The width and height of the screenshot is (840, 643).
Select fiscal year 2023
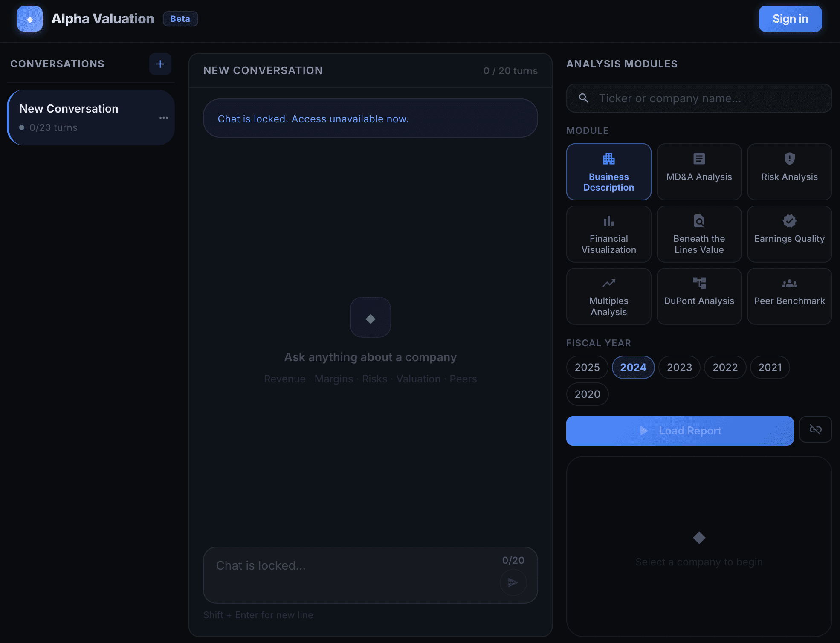tap(679, 367)
